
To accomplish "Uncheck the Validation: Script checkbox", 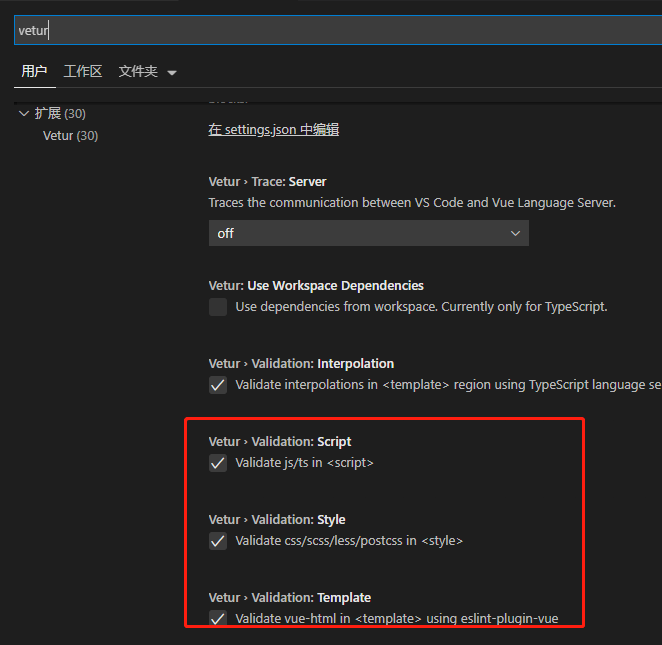I will pos(218,463).
